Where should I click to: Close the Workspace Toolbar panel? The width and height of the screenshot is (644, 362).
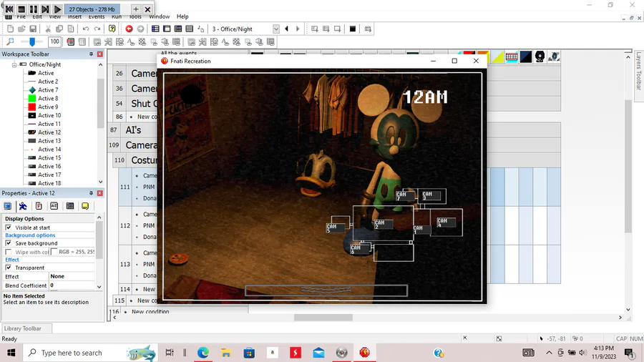coord(99,54)
